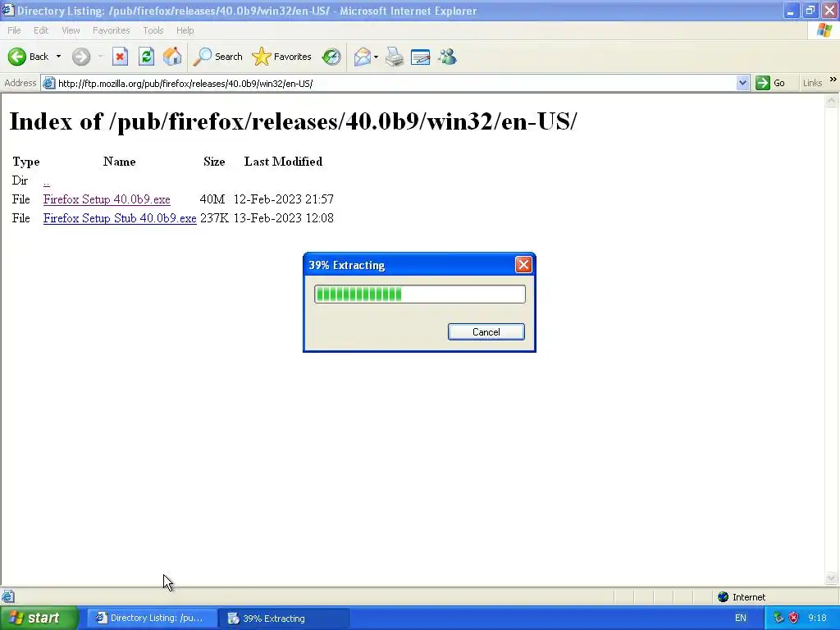Open the Messenger icon
Image resolution: width=840 pixels, height=630 pixels.
(447, 57)
